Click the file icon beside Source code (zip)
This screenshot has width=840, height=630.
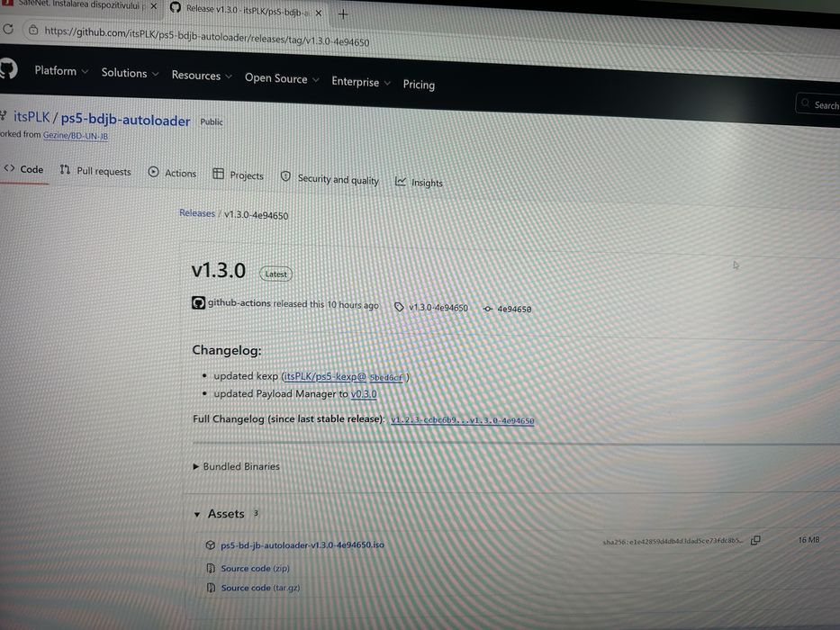(211, 568)
